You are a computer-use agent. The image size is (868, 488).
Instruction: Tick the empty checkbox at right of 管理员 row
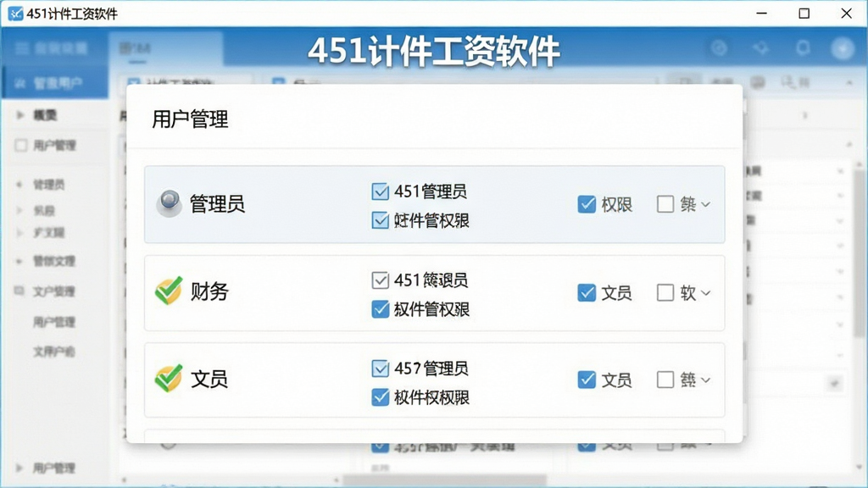(x=665, y=204)
